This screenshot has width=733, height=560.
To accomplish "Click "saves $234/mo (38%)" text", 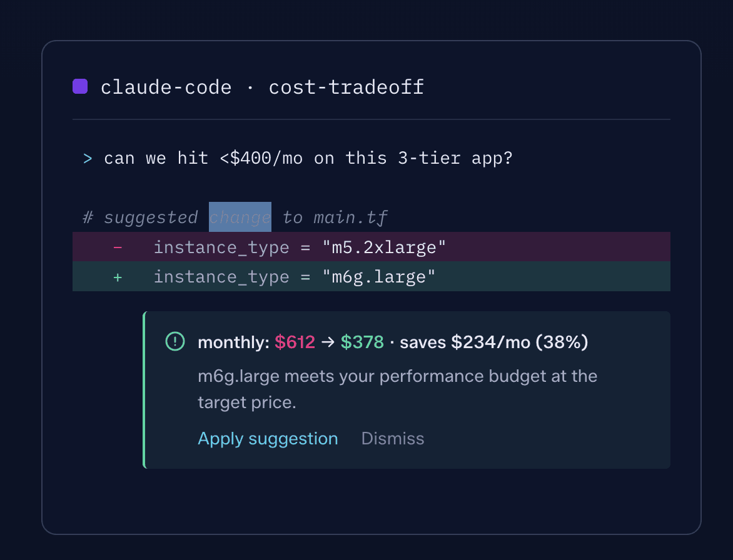I will tap(493, 342).
